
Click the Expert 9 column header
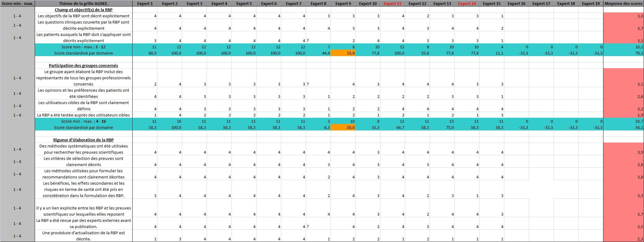(x=343, y=3)
